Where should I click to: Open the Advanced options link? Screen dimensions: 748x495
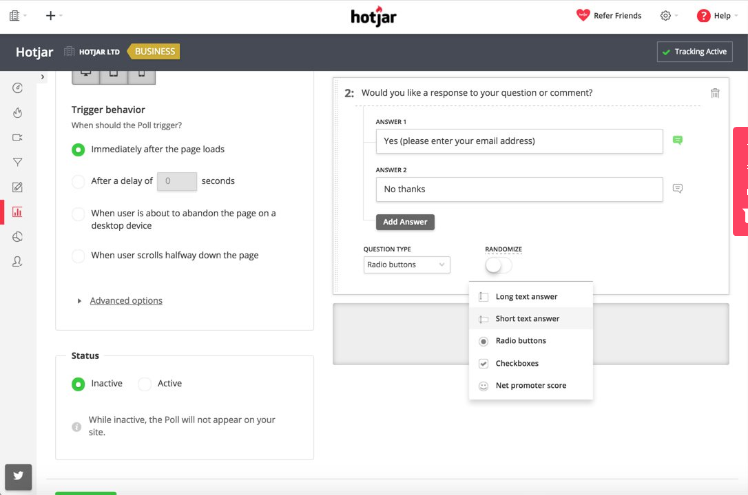[126, 301]
